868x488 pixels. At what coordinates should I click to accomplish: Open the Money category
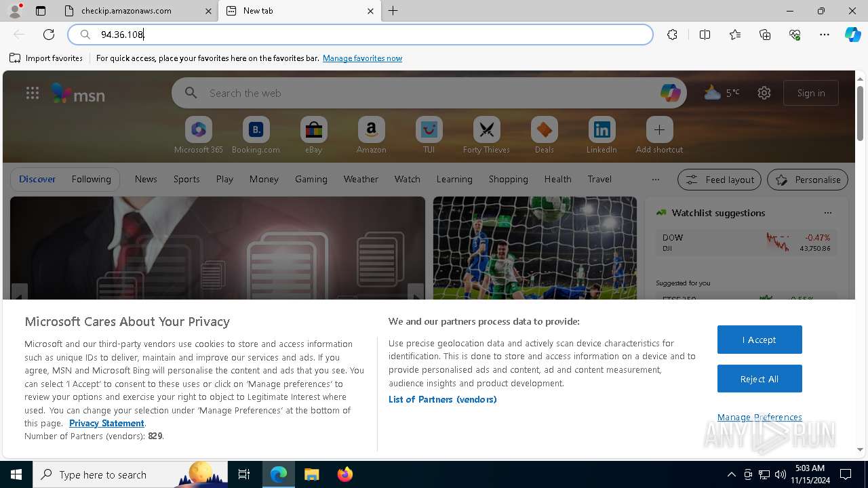(x=264, y=179)
